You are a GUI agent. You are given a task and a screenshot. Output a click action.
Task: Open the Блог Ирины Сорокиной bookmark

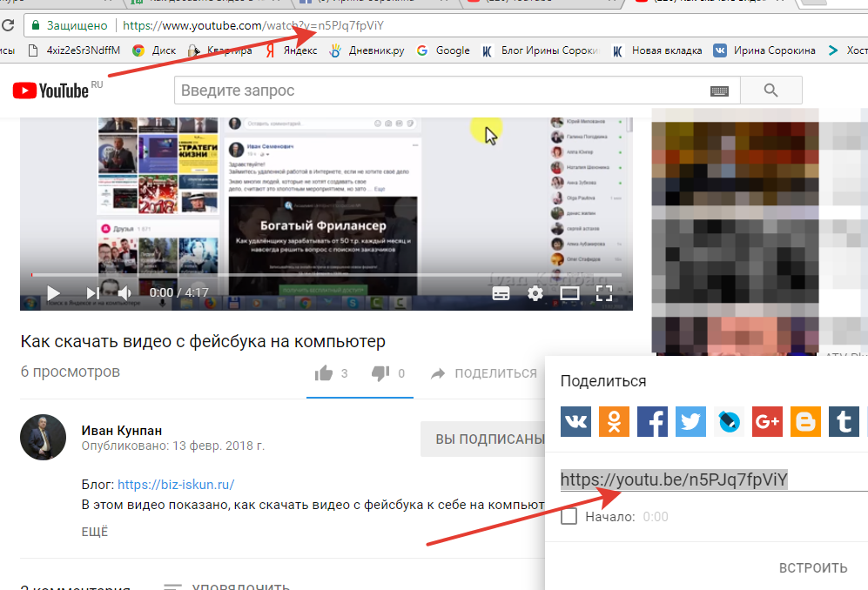[541, 50]
